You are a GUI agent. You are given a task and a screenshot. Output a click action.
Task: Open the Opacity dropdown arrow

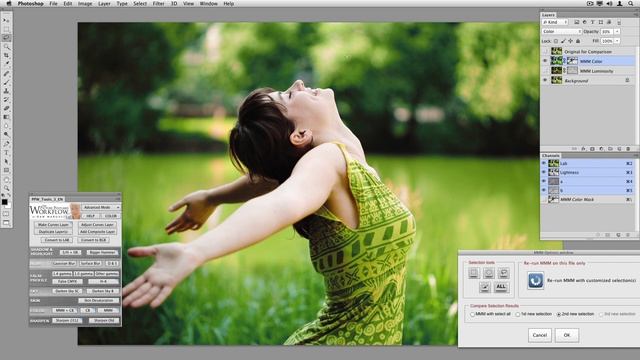(x=617, y=31)
